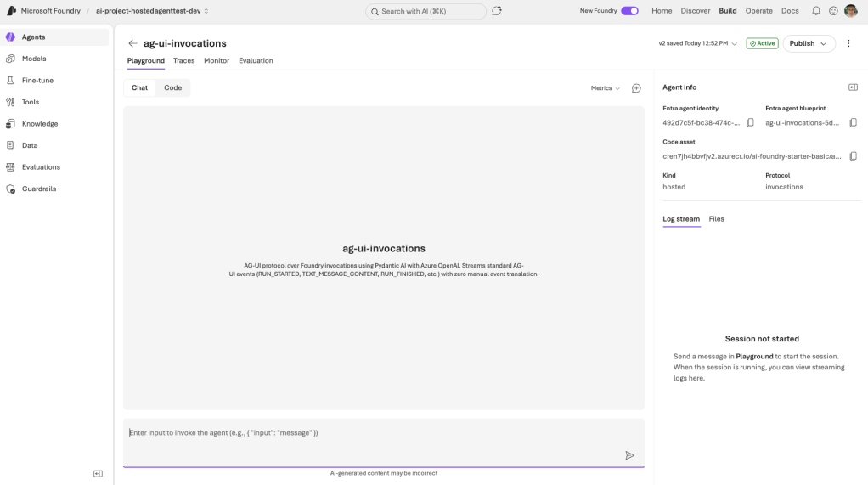Open the more options ellipsis menu
This screenshot has width=868, height=485.
(848, 43)
